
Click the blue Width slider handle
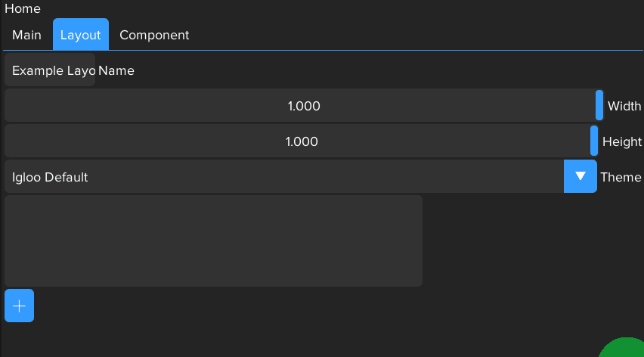[x=599, y=105]
